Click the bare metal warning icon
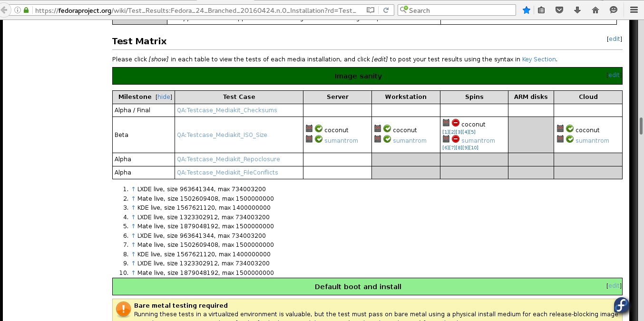This screenshot has height=321, width=644. tap(123, 310)
